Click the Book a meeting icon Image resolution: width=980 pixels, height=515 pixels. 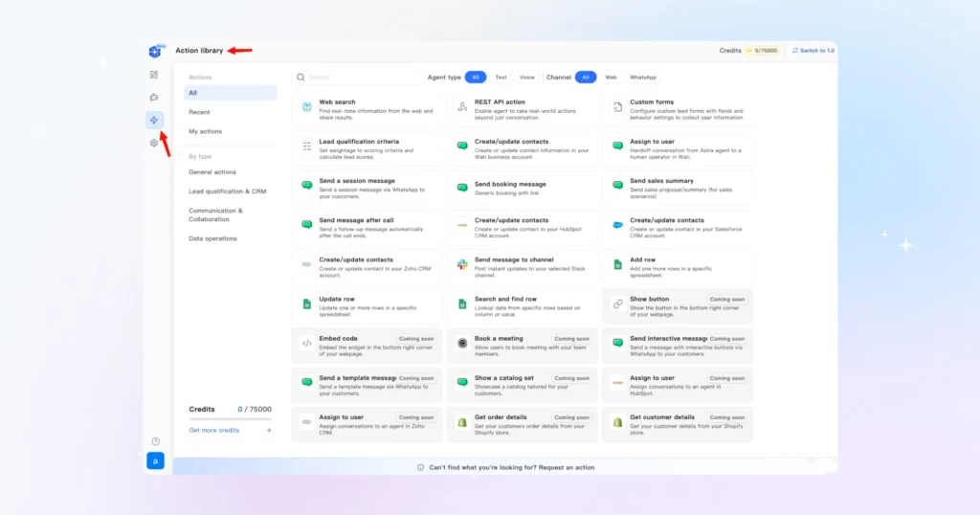(462, 343)
